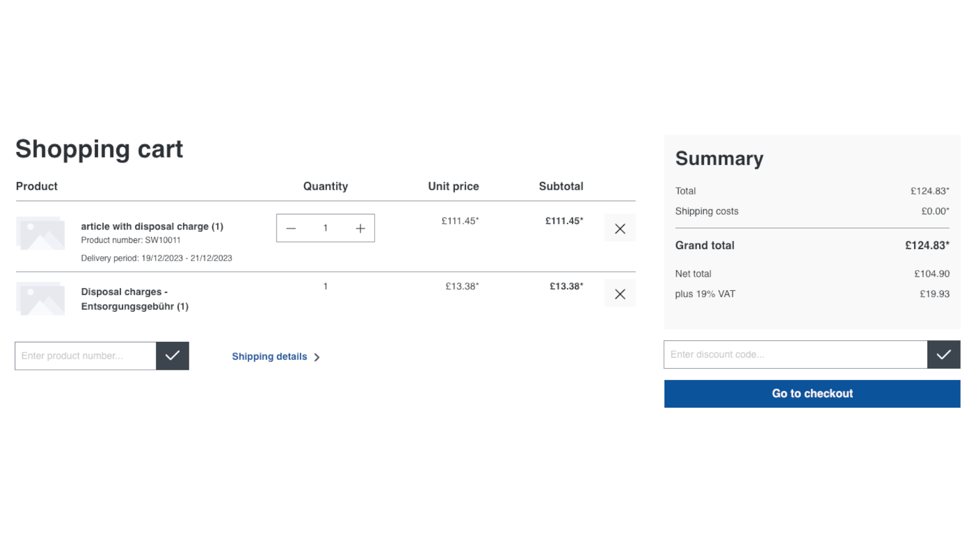This screenshot has height=551, width=980.
Task: Remove article with disposal charge item
Action: coord(620,228)
